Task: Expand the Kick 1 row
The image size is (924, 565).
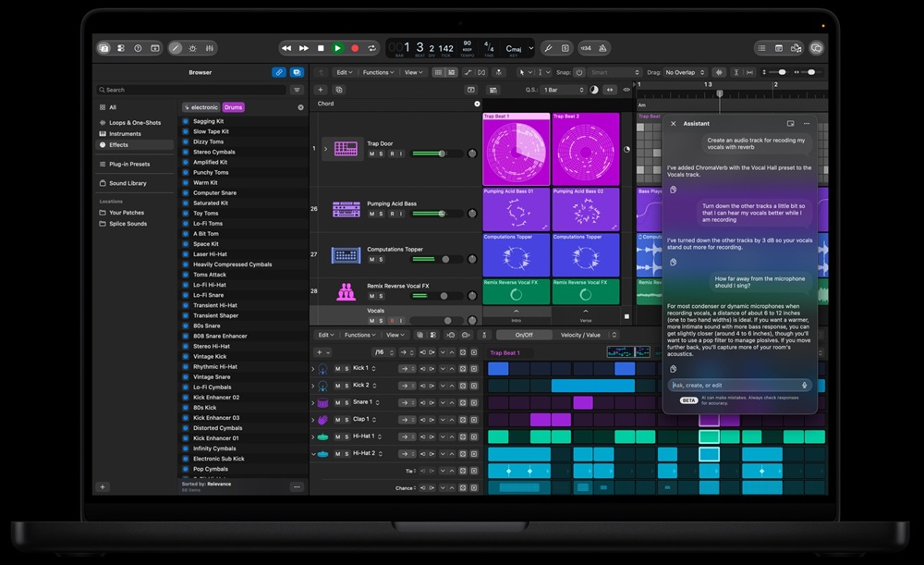Action: pyautogui.click(x=313, y=369)
